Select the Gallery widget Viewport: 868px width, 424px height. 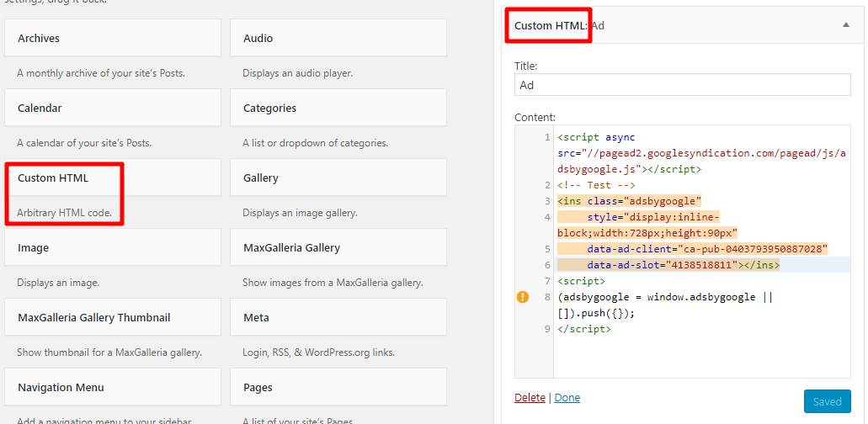click(x=338, y=178)
